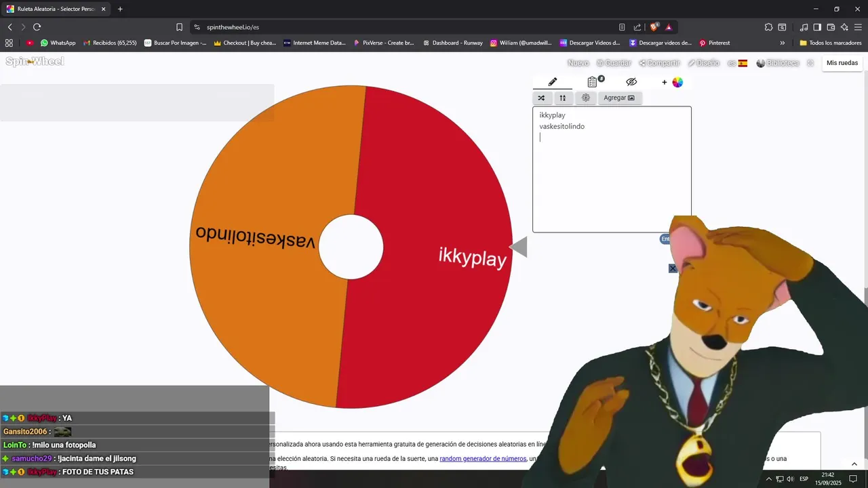Open the WhatsApp bookmark

pyautogui.click(x=58, y=43)
